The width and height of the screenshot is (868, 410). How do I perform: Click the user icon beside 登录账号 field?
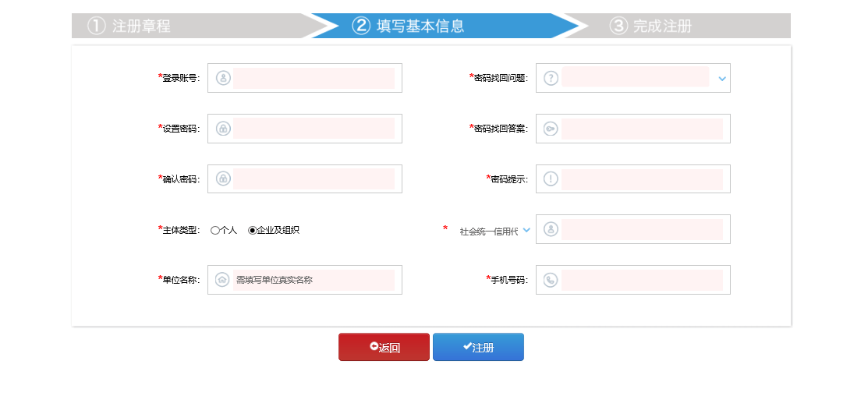click(223, 78)
